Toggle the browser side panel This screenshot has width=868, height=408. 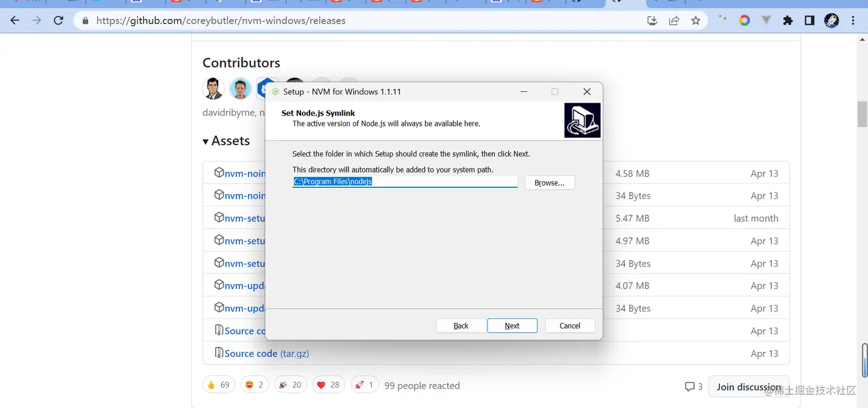[809, 21]
